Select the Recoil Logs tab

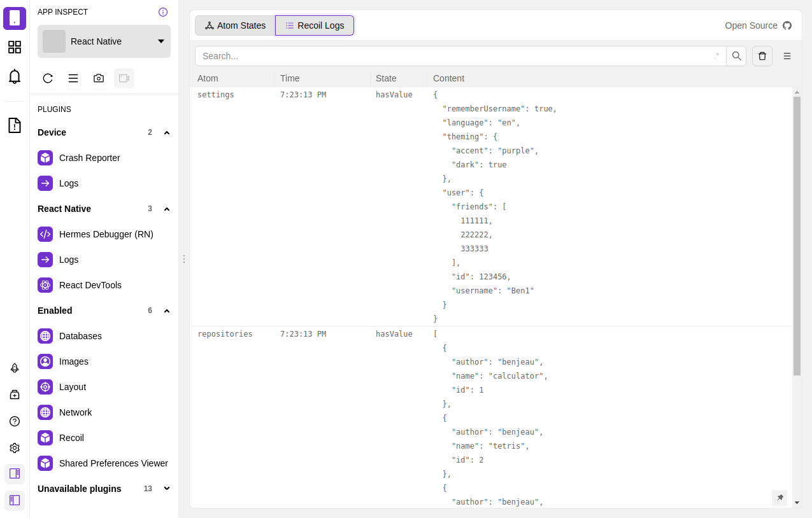pos(315,25)
